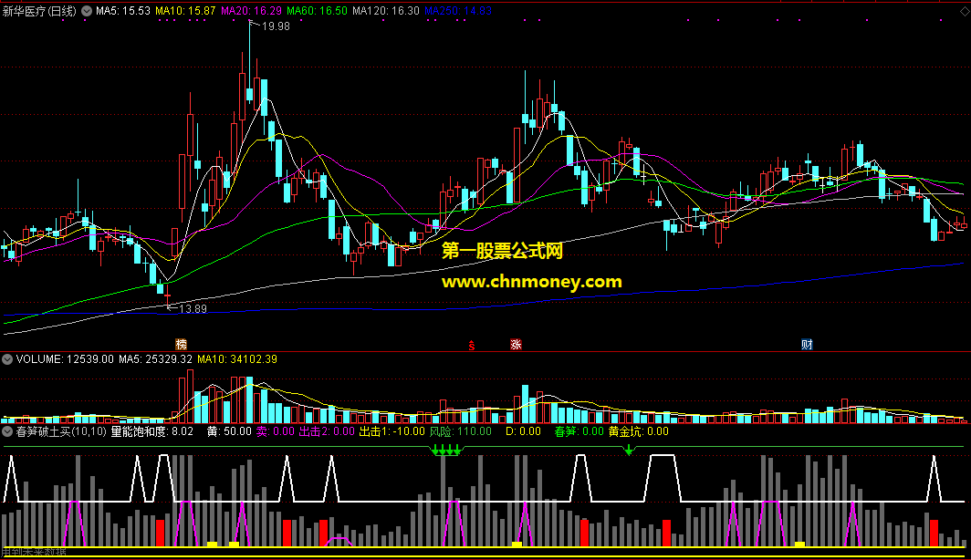Select the magenta MA20: 16.29 label

pos(251,11)
